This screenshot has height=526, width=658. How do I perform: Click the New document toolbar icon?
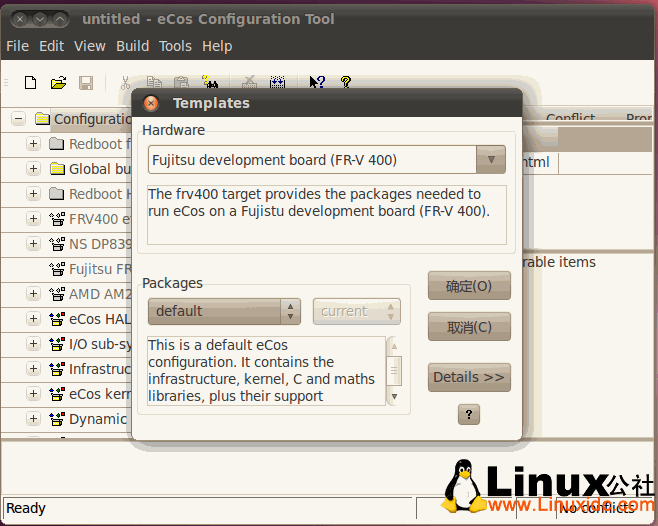[30, 83]
